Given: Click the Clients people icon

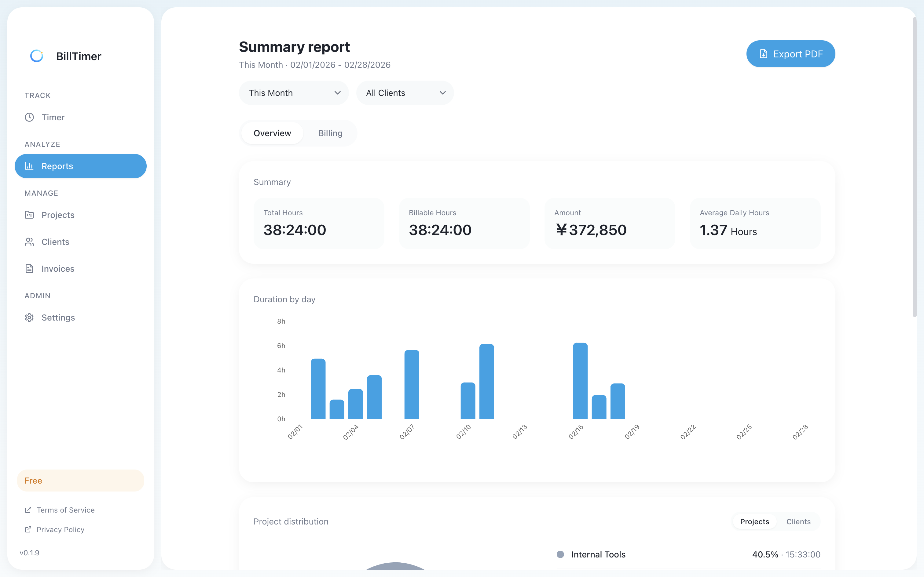Looking at the screenshot, I should [29, 242].
